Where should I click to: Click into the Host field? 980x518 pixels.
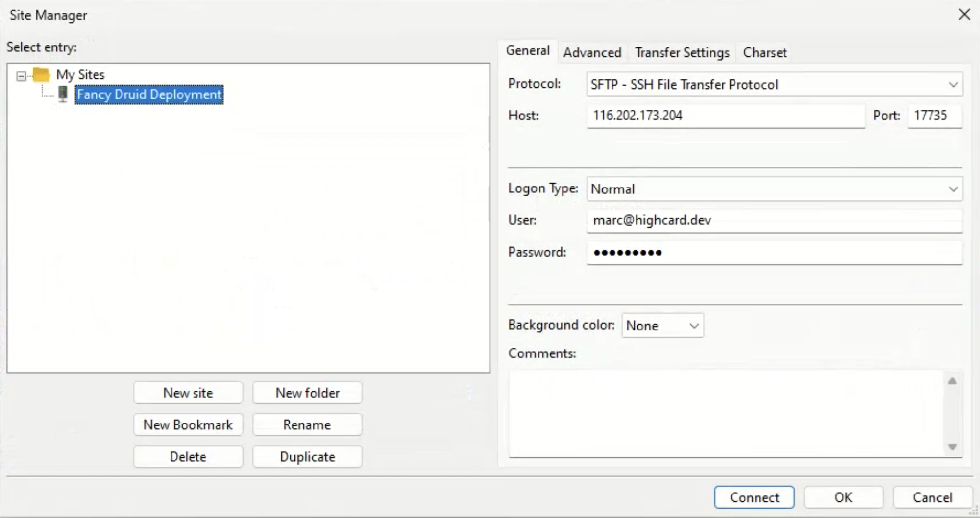tap(725, 116)
